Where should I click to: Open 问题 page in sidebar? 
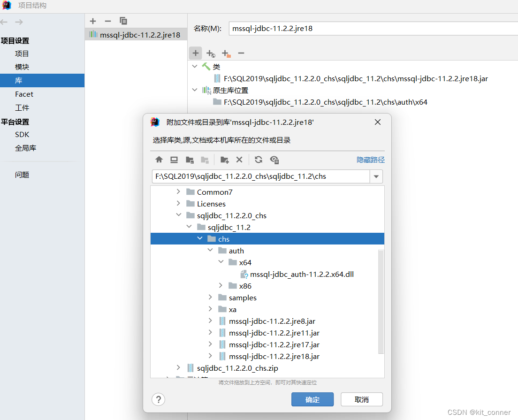tap(22, 175)
